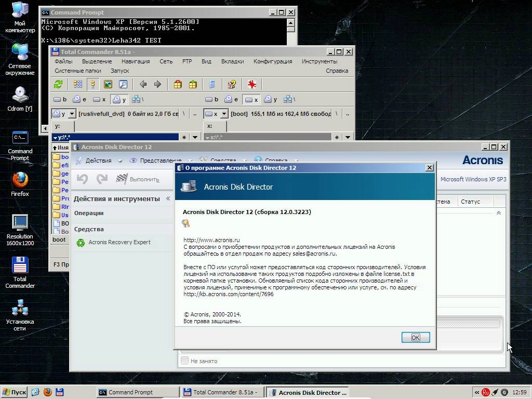Viewport: 532px width, 399px height.
Task: Go to the right panel's parent directory
Action: tap(348, 114)
